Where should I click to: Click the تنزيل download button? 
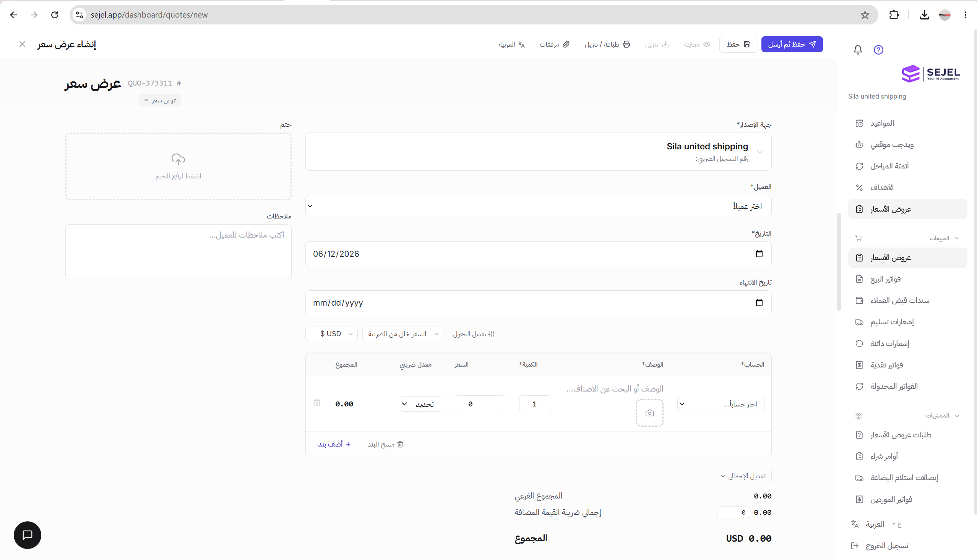click(657, 44)
